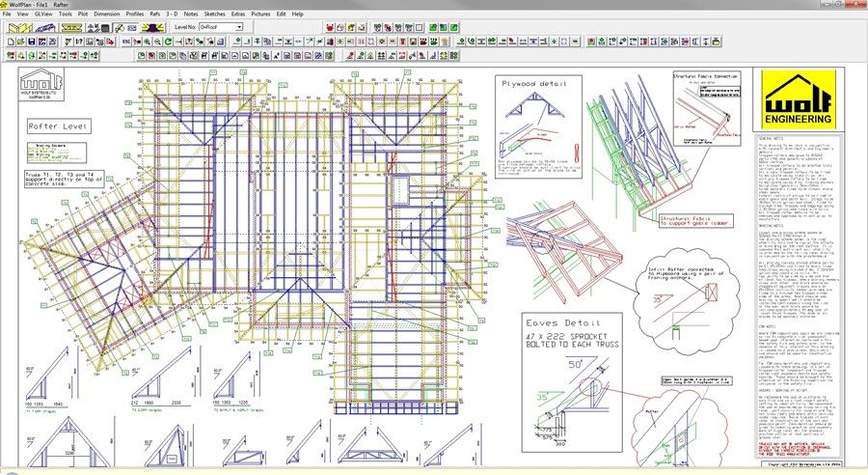
Task: Open the Dimension menu
Action: pyautogui.click(x=106, y=14)
